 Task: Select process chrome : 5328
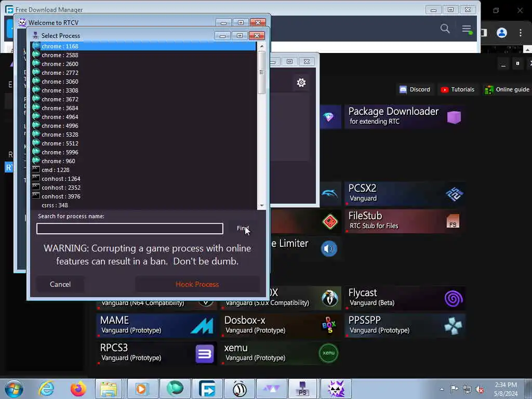click(143, 135)
